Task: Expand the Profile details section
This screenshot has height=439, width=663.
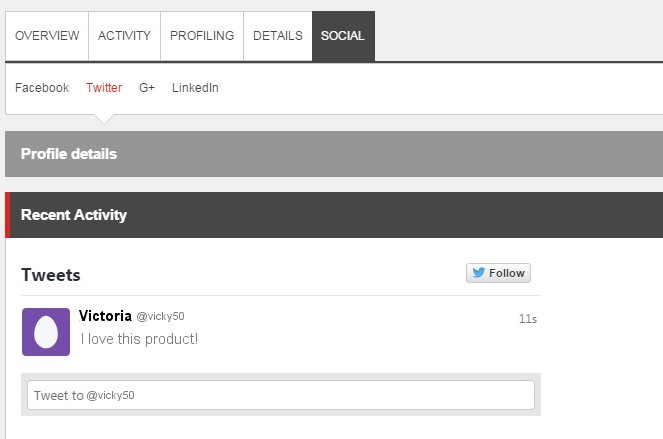Action: (x=334, y=154)
